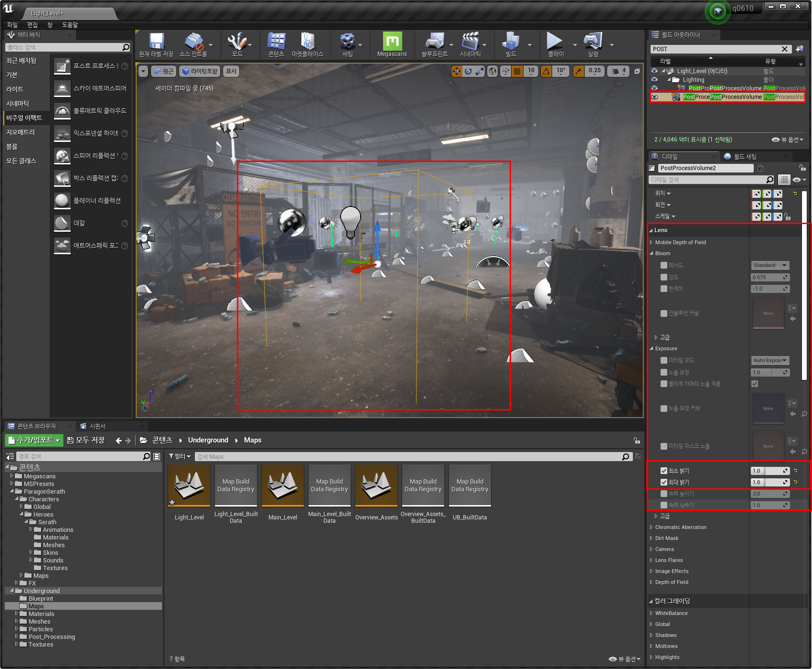This screenshot has width=812, height=669.
Task: Expand the Mobile Depth of Field section
Action: pyautogui.click(x=652, y=242)
